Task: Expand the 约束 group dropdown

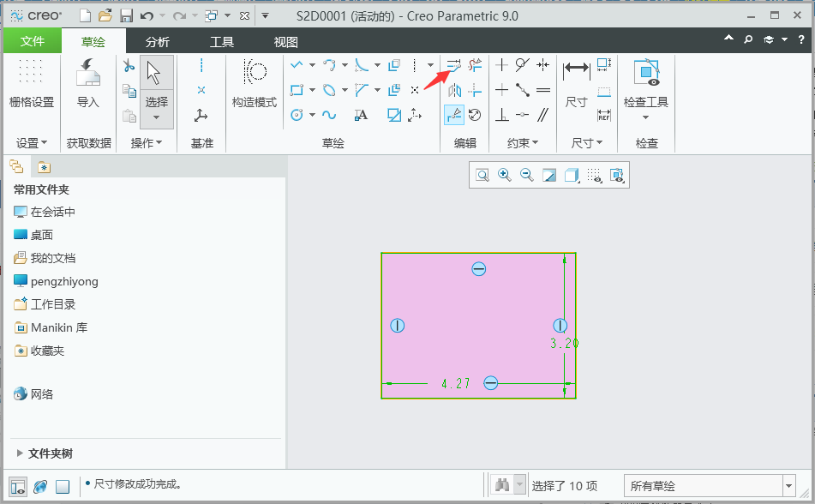Action: [x=523, y=143]
